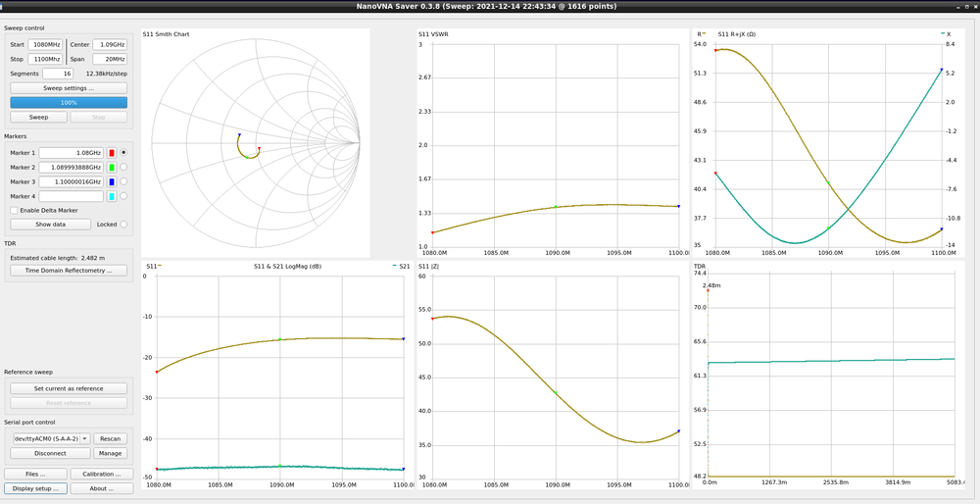980x504 pixels.
Task: Click the Start frequency input field
Action: tap(47, 45)
